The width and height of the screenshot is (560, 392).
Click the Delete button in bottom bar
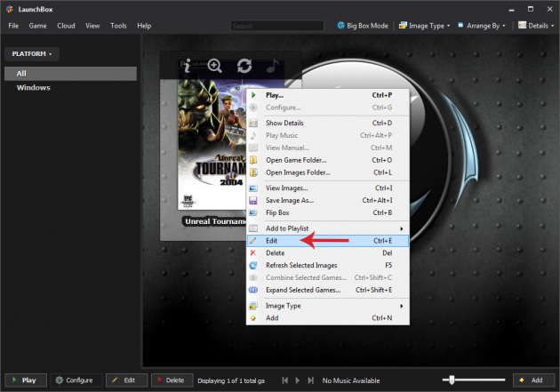pos(170,380)
